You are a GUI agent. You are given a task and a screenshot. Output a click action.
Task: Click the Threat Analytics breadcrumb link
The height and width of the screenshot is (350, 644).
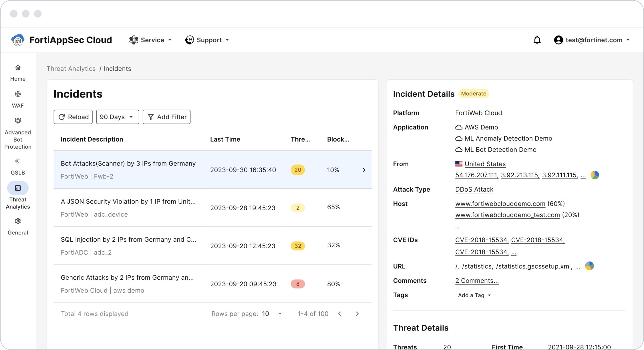coord(71,69)
